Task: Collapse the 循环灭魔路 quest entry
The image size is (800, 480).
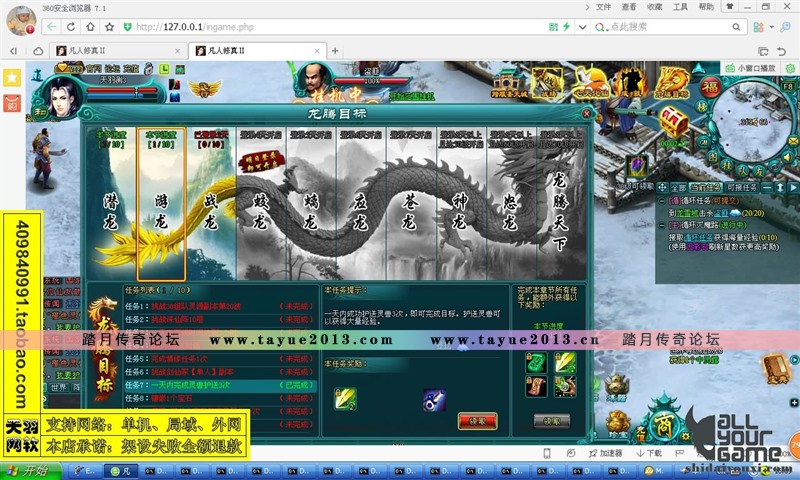Action: [661, 224]
